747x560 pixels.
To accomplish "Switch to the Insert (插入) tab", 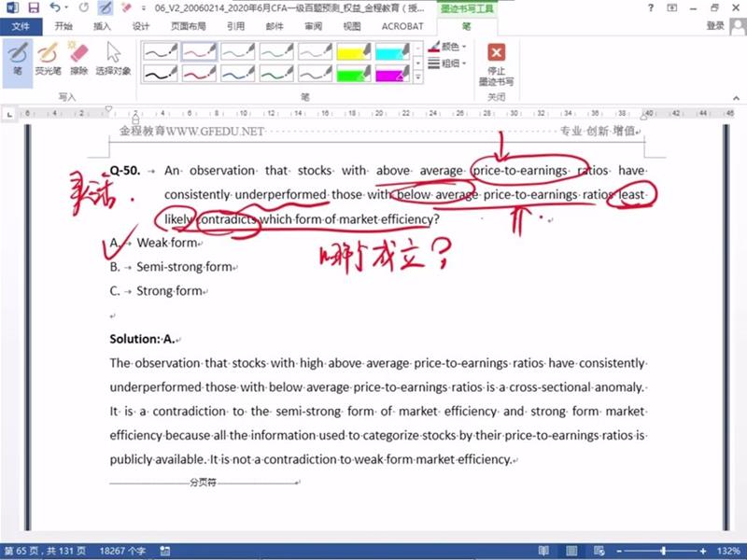I will coord(102,27).
